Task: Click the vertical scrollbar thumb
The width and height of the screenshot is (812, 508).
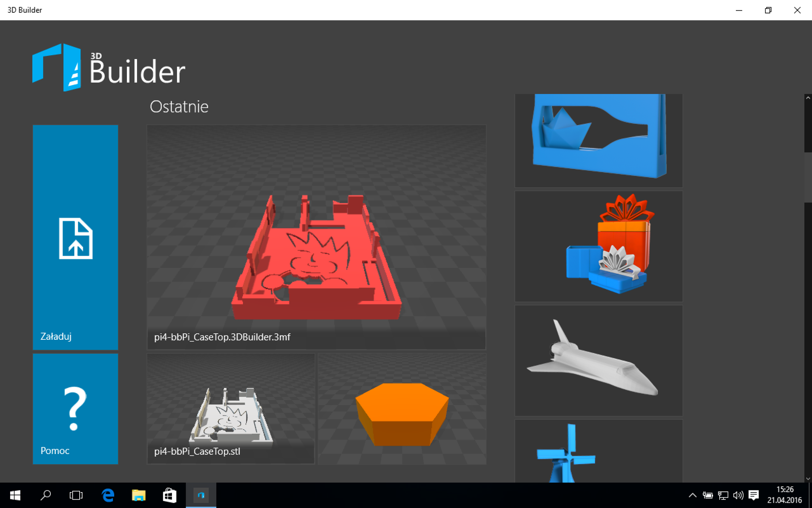Action: point(808,177)
